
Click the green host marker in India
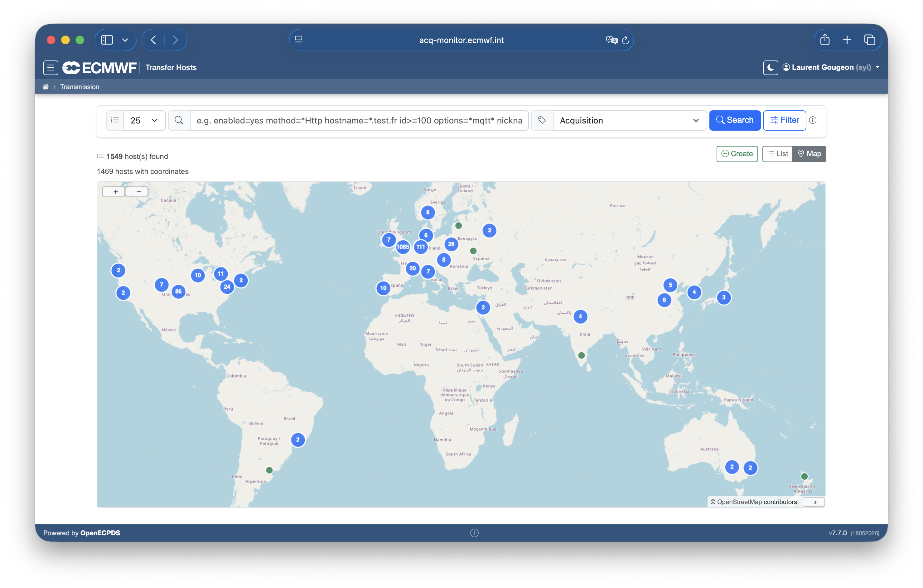pyautogui.click(x=581, y=355)
